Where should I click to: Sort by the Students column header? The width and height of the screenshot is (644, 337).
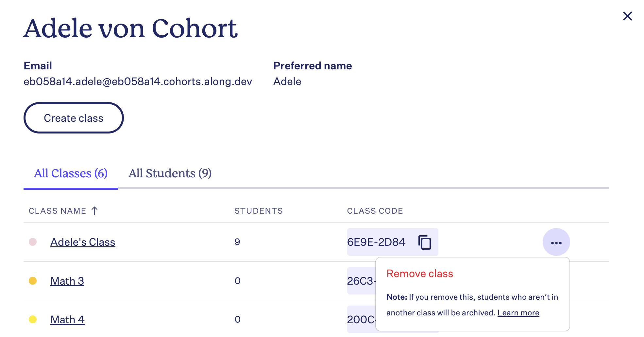[x=259, y=211]
